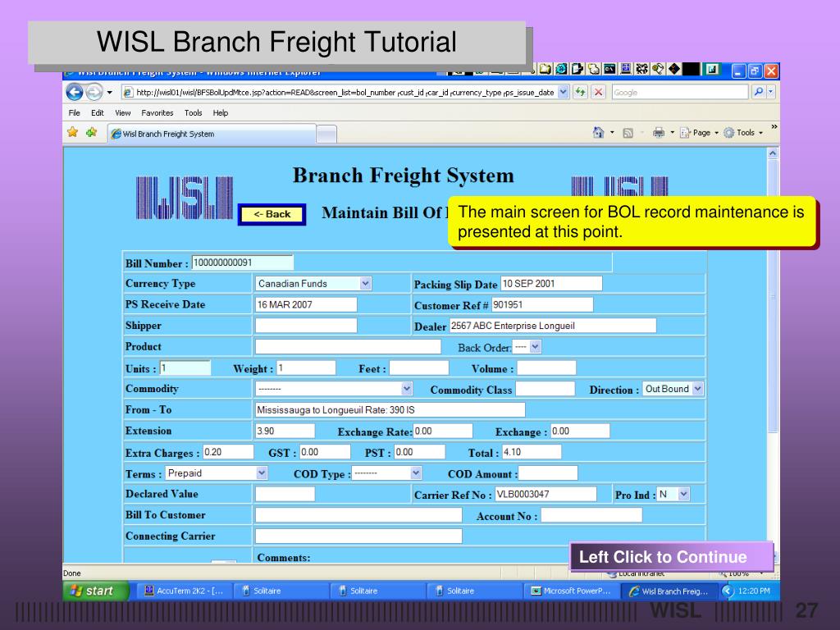The image size is (840, 630).
Task: Switch to Microsoft PowerPoint taskbar item
Action: 571,591
